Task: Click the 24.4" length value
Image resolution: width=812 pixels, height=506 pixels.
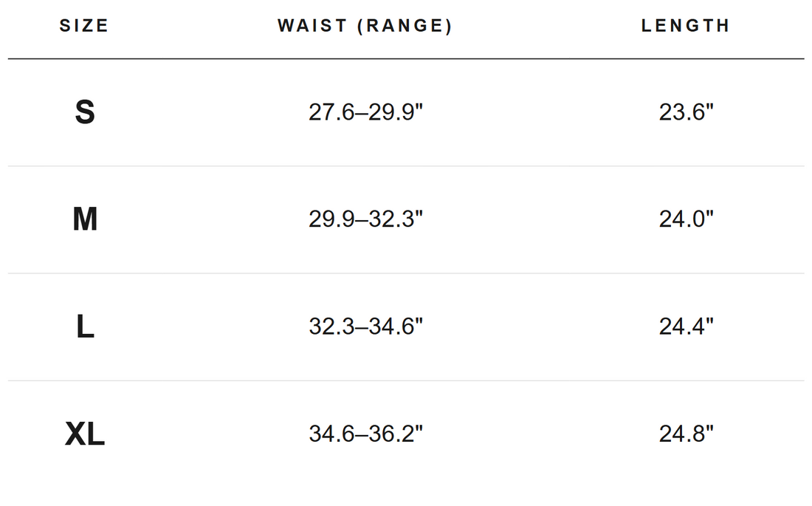Action: click(687, 326)
